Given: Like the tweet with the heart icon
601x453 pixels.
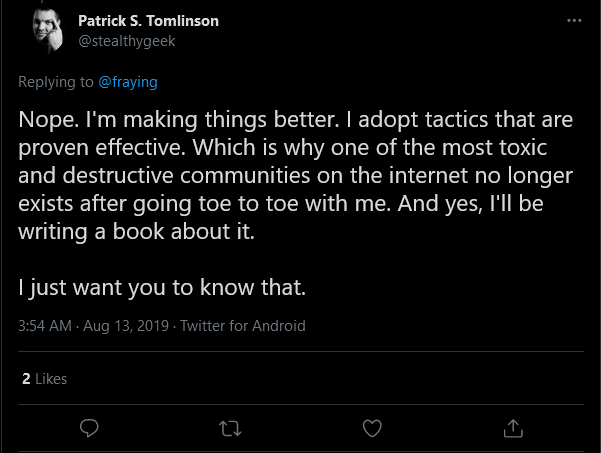Looking at the screenshot, I should tap(372, 428).
